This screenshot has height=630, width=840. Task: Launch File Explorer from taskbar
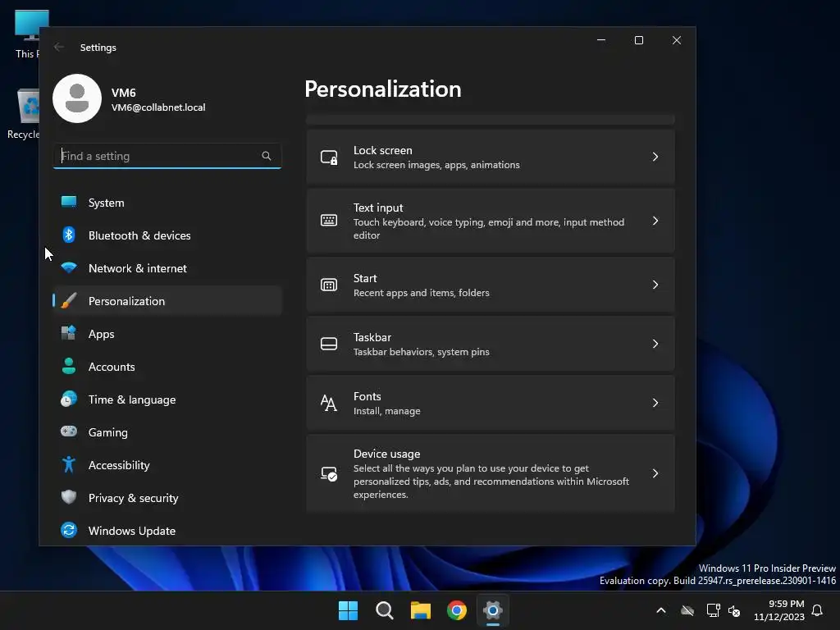[x=421, y=610]
